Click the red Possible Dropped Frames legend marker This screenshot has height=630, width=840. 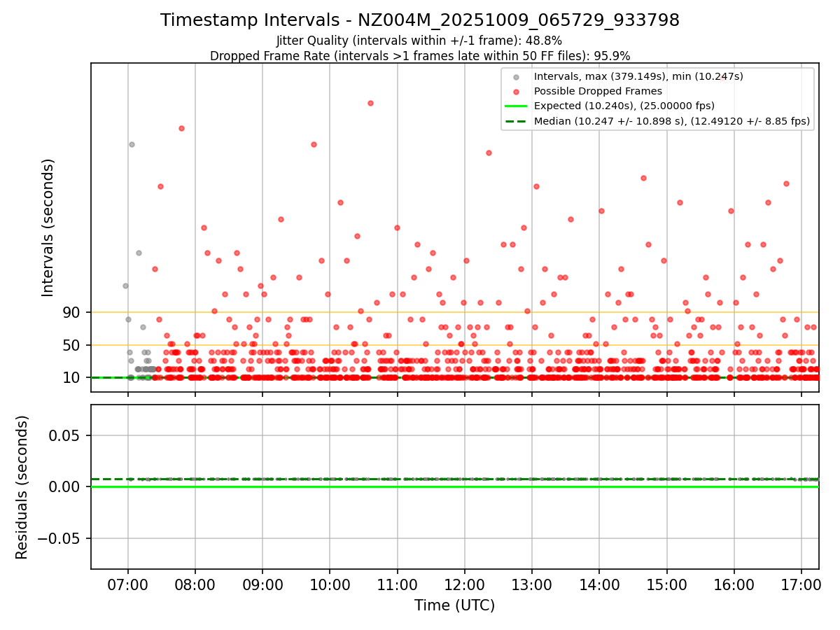coord(516,92)
